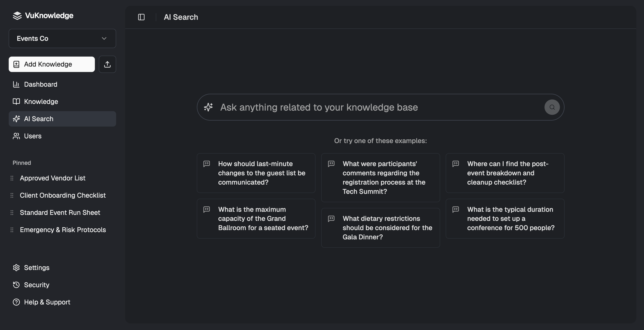Click the Add Knowledge button
This screenshot has width=644, height=330.
click(52, 64)
